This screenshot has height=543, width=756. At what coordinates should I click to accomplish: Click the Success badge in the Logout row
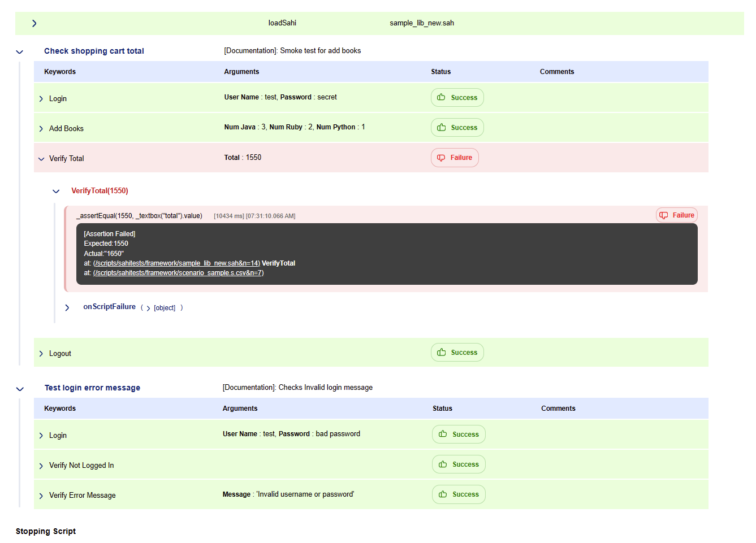tap(457, 353)
